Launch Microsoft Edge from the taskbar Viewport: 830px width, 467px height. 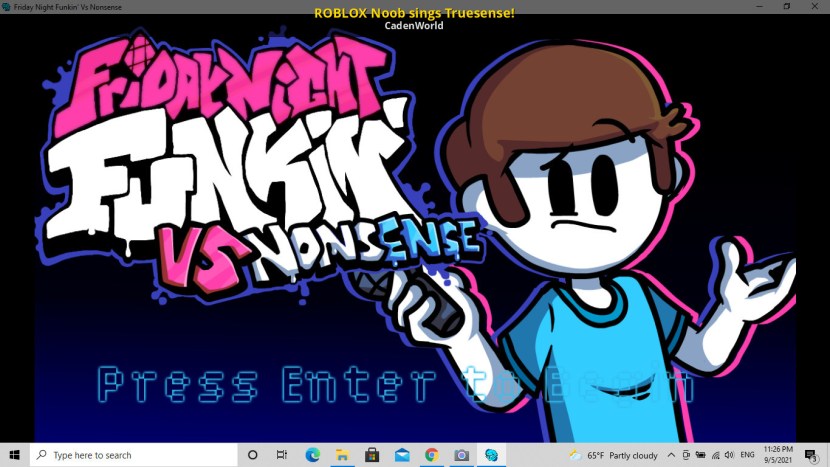tap(312, 455)
